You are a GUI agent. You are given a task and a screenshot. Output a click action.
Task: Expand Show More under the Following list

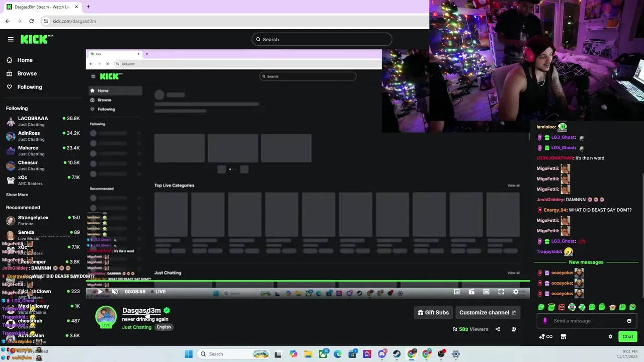[17, 195]
